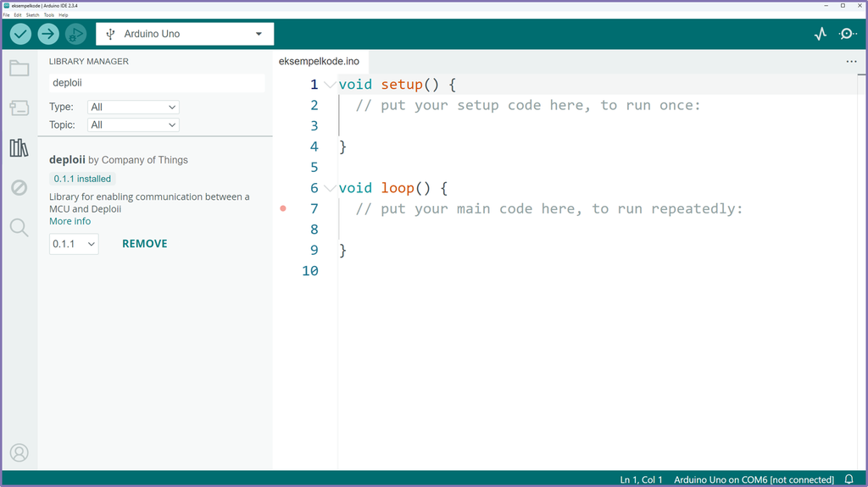The width and height of the screenshot is (868, 487).
Task: Open the Tools menu
Action: [49, 15]
